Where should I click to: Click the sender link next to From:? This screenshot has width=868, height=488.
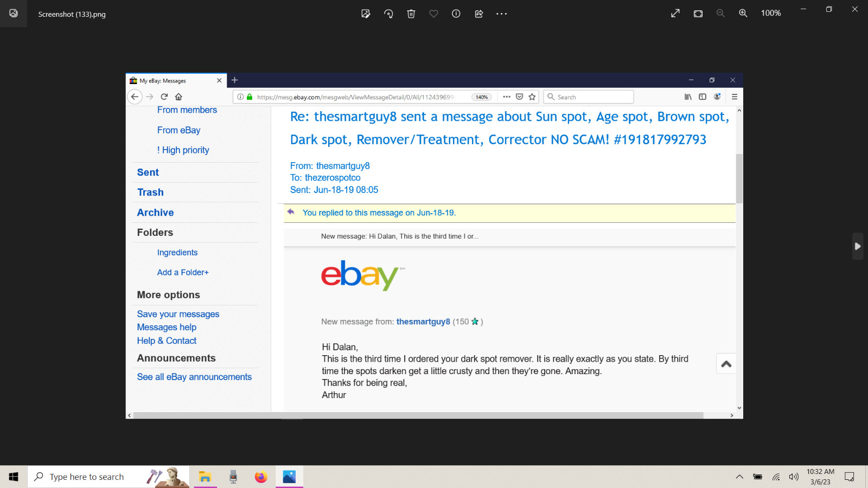point(343,166)
